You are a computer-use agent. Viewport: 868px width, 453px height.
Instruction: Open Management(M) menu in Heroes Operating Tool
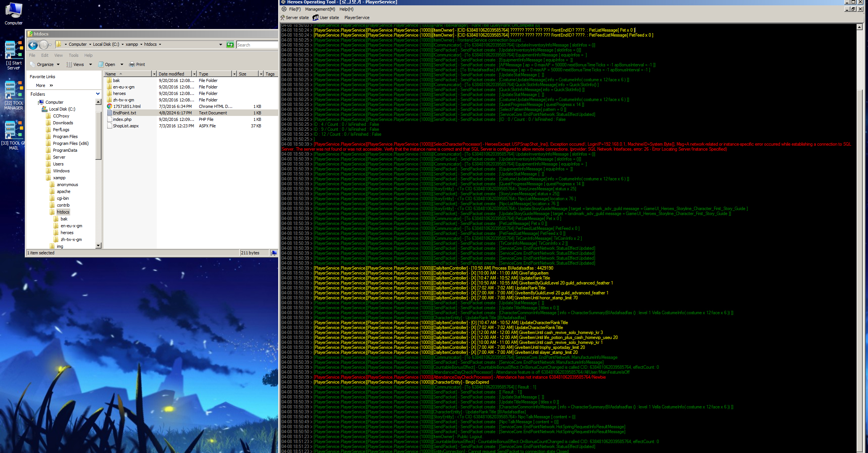[x=320, y=9]
